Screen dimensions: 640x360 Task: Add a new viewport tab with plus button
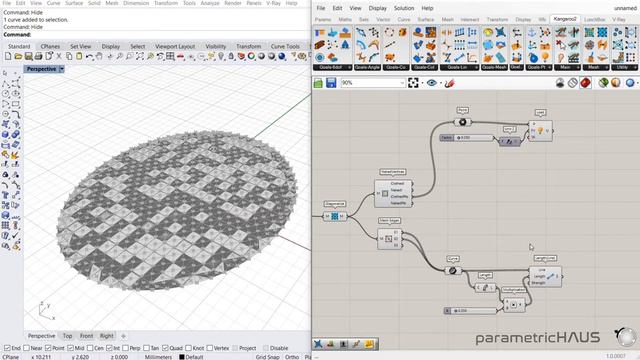[x=123, y=336]
